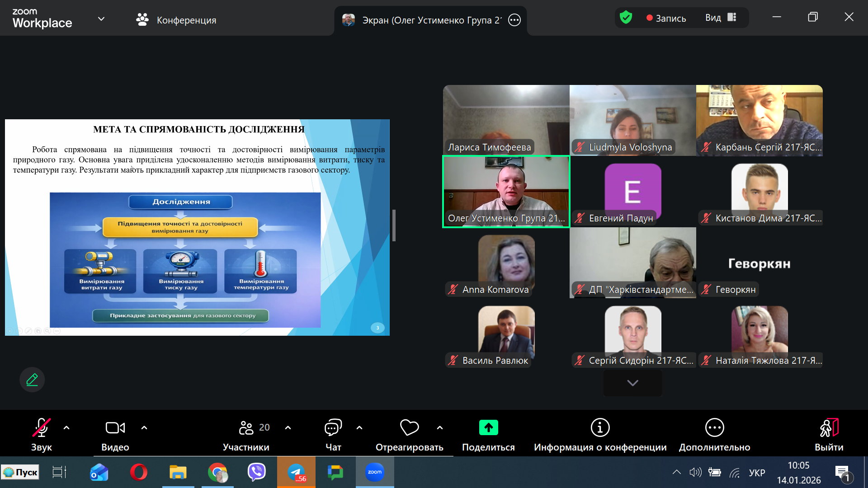This screenshot has width=868, height=488.
Task: Open the annotation pencil tool
Action: point(32,380)
